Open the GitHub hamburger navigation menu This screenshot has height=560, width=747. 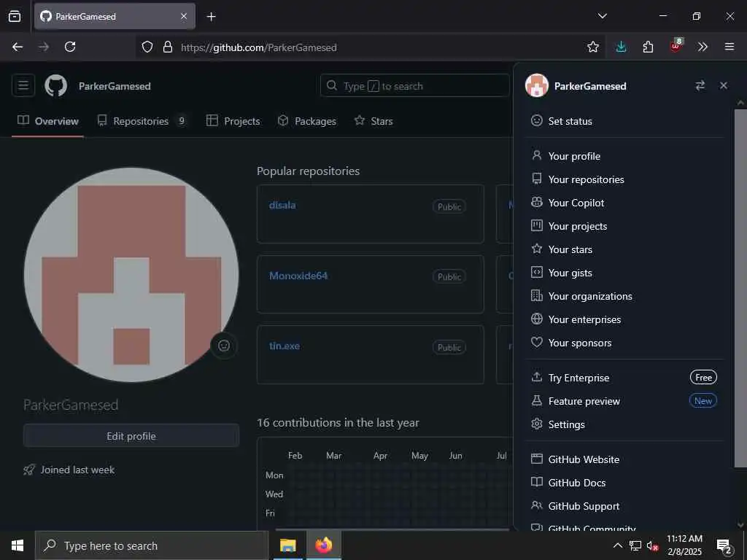pyautogui.click(x=23, y=86)
